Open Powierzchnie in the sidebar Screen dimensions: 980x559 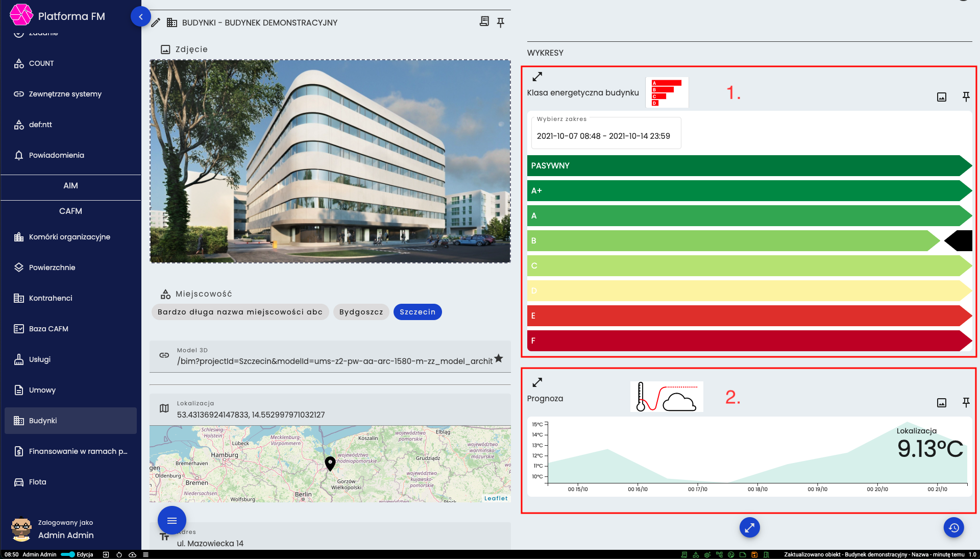[x=71, y=268]
